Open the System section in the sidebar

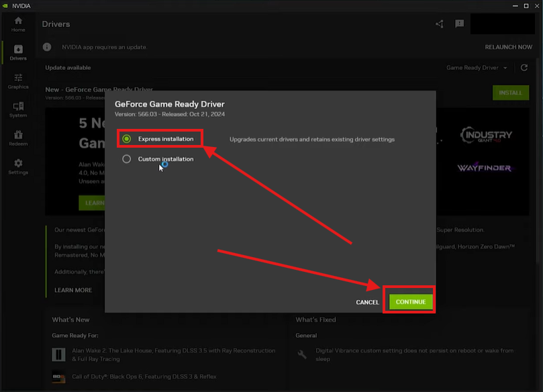18,110
